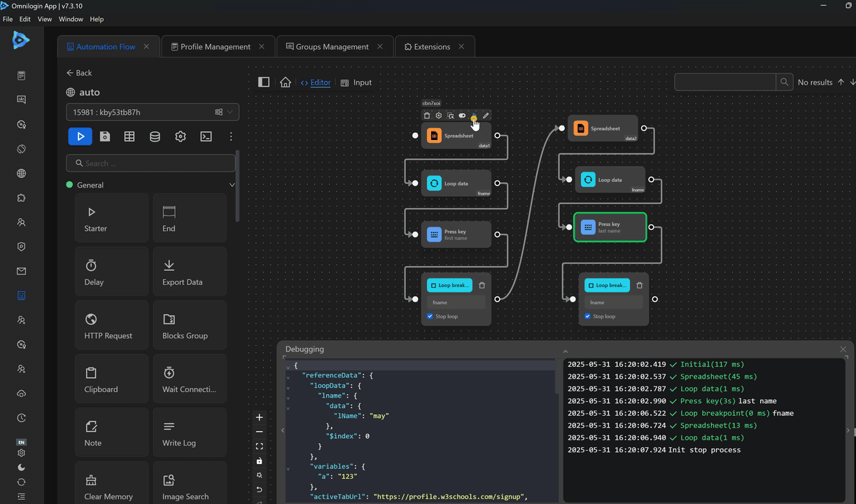Collapse the General blocks section
Viewport: 856px width, 504px height.
tap(232, 185)
